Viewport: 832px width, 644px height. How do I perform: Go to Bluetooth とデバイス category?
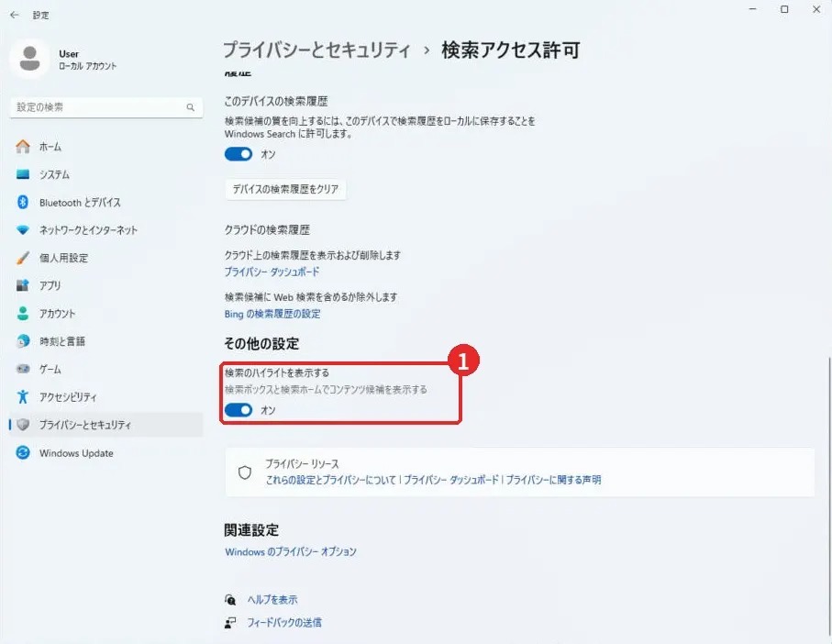[106, 202]
